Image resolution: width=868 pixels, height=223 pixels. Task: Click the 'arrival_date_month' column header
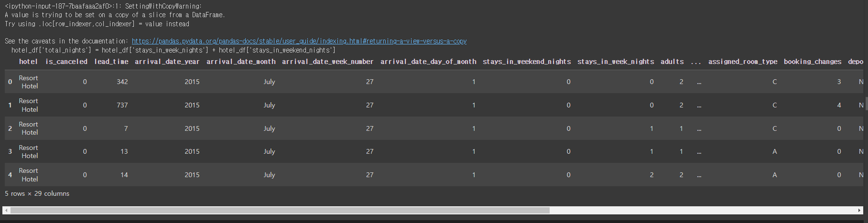tap(241, 62)
